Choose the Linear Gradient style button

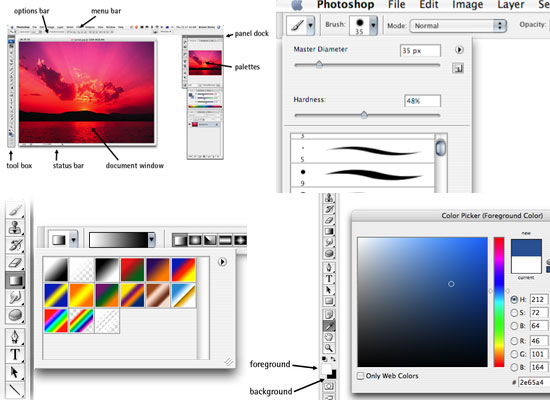(180, 240)
